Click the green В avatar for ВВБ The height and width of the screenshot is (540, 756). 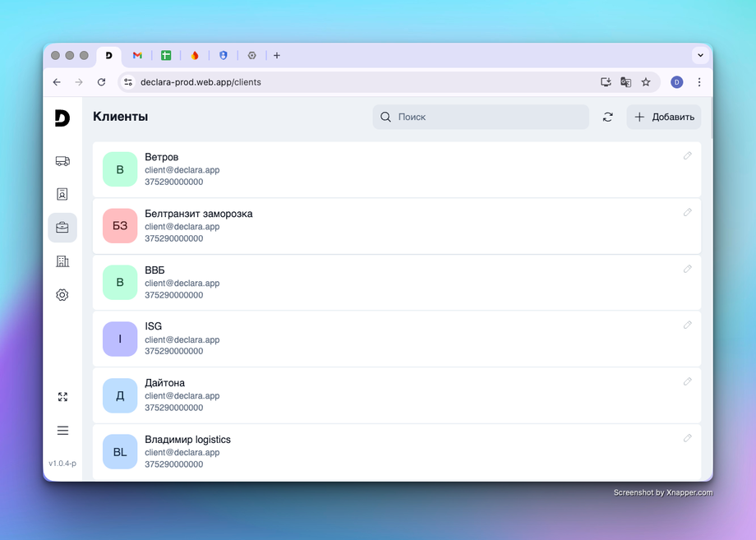[x=120, y=282]
